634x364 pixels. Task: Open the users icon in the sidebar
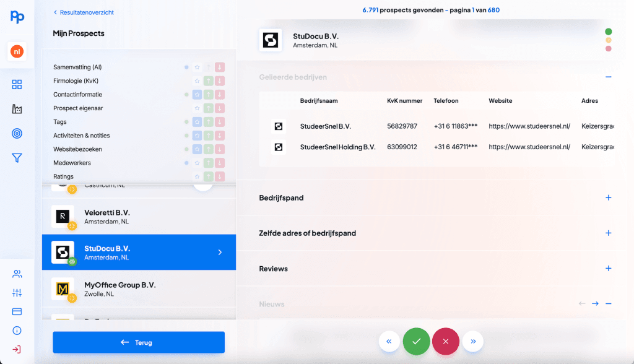pos(17,274)
